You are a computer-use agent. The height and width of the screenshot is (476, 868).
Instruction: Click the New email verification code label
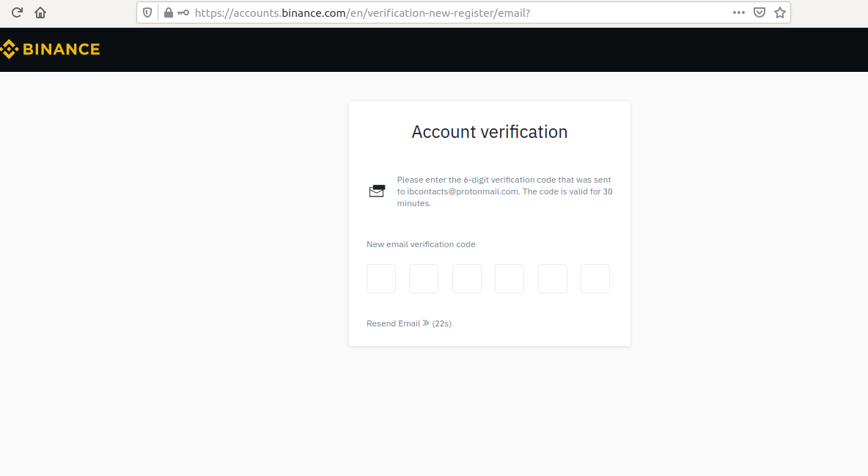(421, 244)
